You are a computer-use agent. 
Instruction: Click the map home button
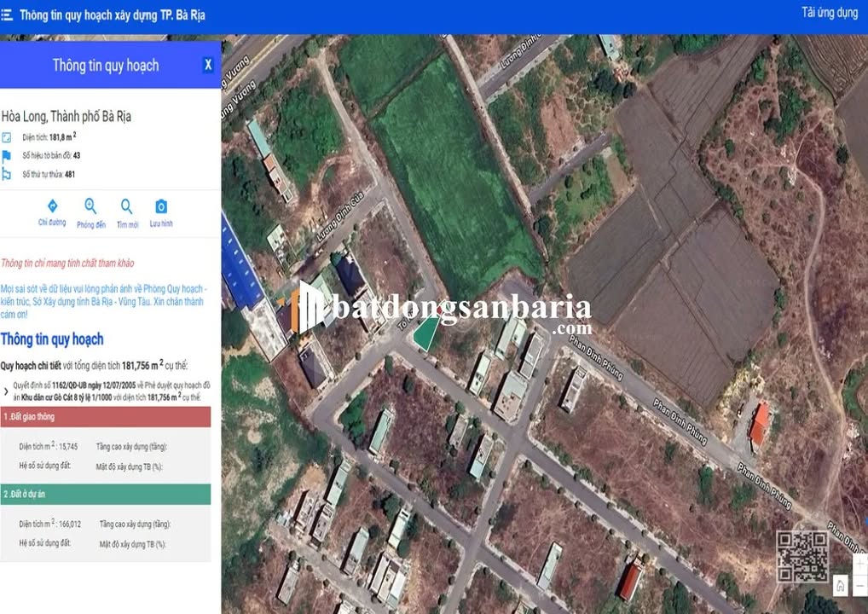(x=841, y=585)
